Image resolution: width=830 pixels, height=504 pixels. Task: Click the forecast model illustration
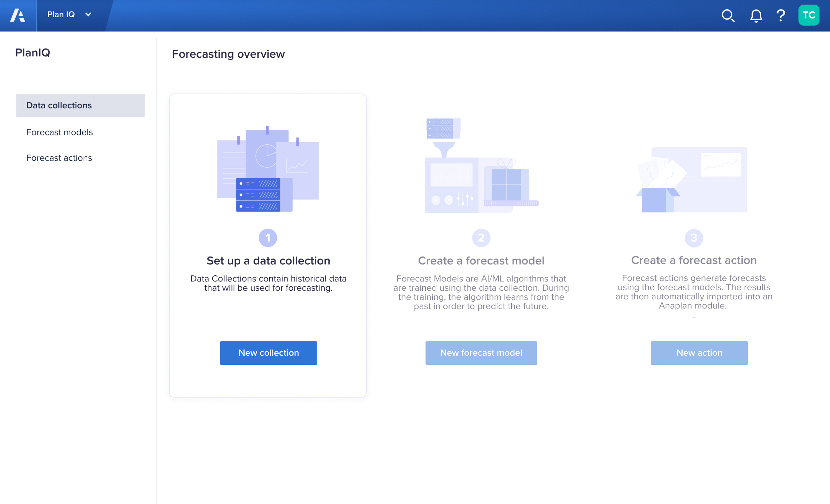point(481,166)
